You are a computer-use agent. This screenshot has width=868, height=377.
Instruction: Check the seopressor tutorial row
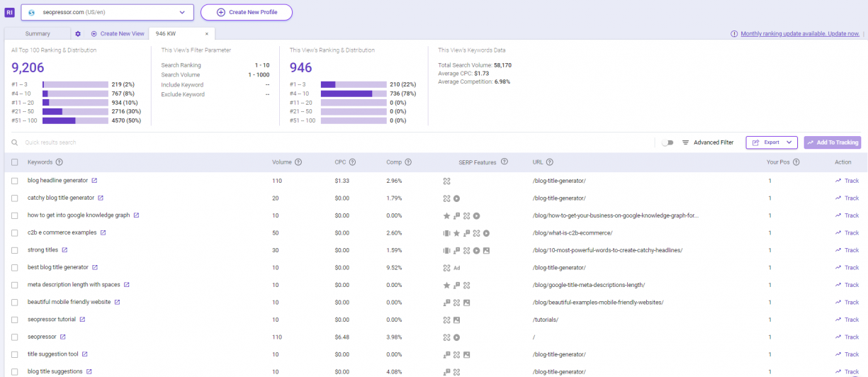pos(15,320)
